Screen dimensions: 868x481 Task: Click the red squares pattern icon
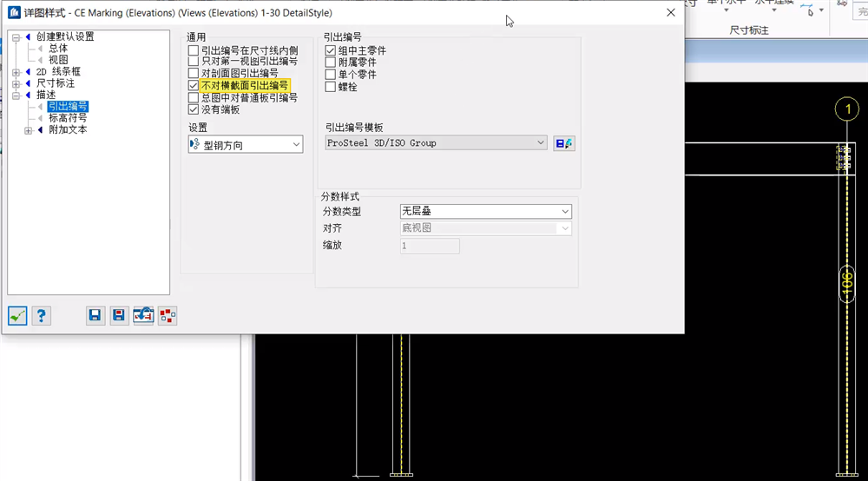(168, 316)
